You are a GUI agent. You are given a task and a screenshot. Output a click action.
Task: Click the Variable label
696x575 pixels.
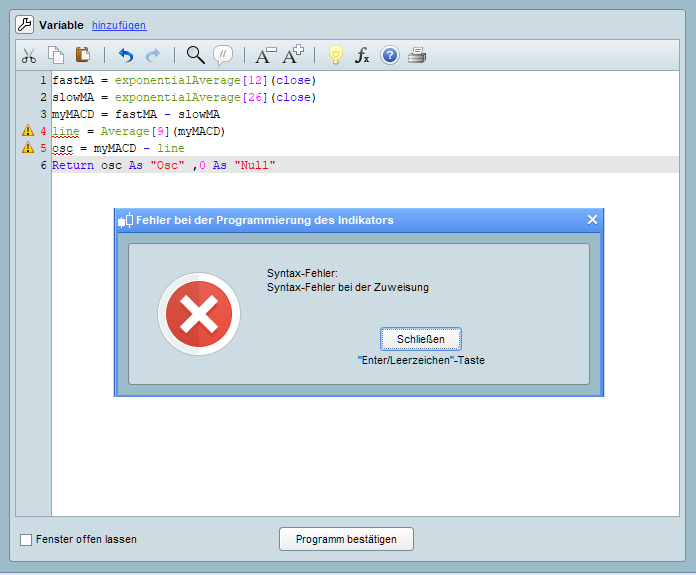click(x=61, y=25)
